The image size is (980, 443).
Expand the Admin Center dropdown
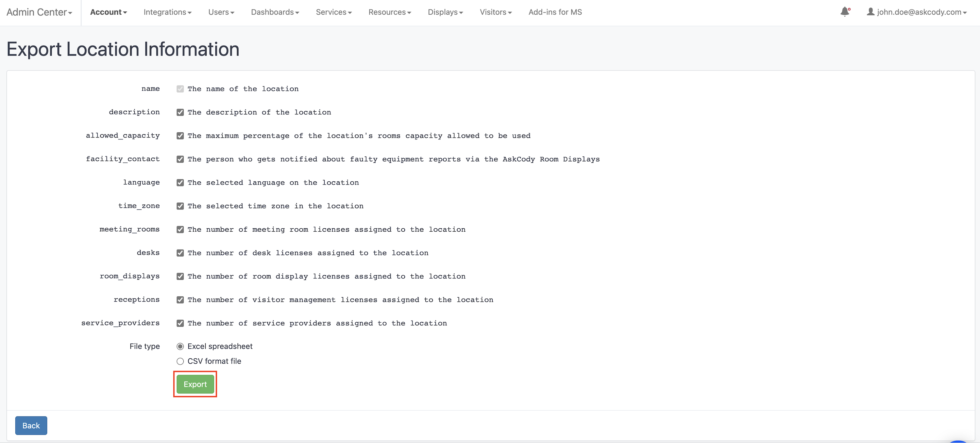pyautogui.click(x=39, y=12)
